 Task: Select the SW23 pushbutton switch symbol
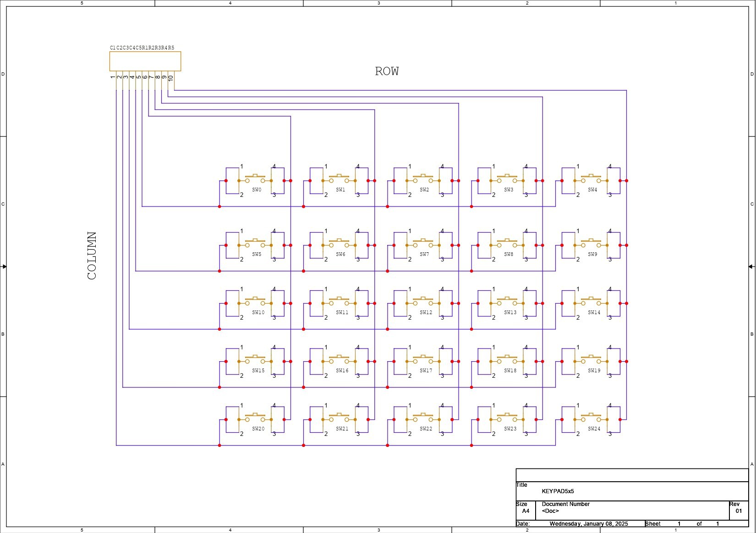point(507,420)
